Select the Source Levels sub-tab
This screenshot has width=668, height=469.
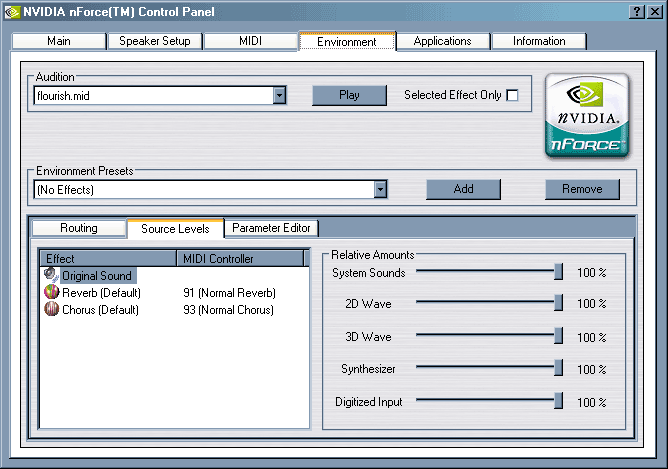click(x=175, y=229)
